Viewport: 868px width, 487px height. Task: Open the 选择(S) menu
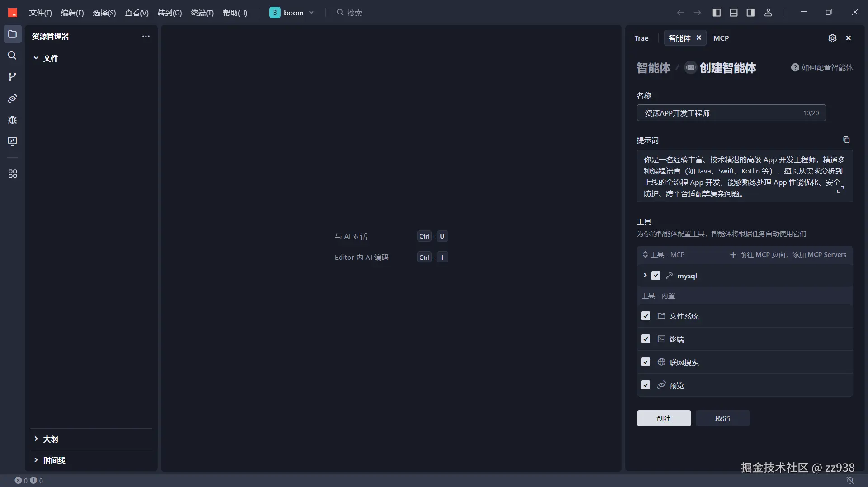(x=104, y=13)
